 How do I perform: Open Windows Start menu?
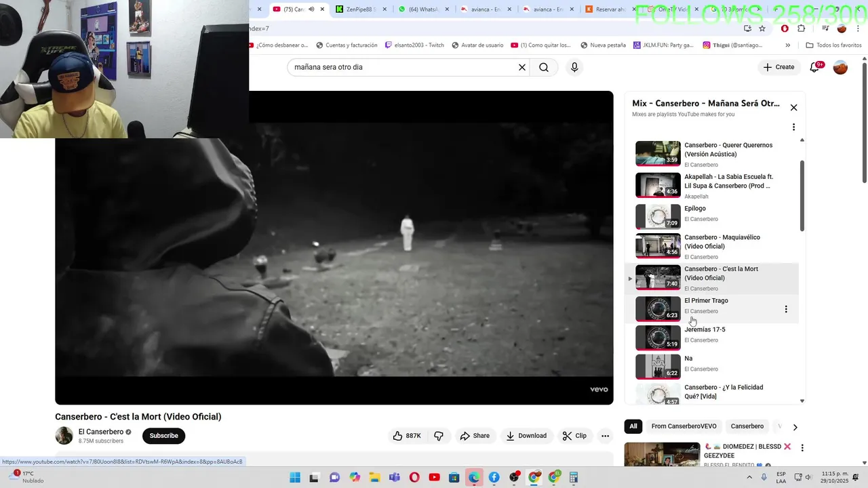coord(295,478)
